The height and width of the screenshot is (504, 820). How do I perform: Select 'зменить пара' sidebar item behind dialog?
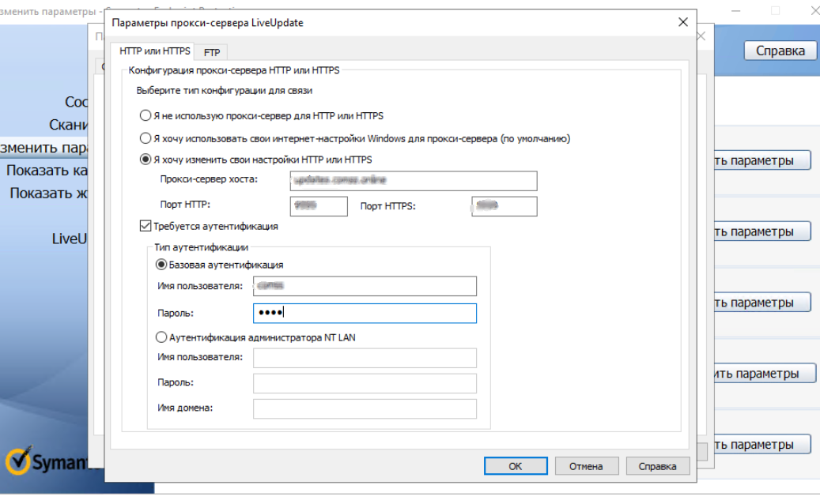44,148
